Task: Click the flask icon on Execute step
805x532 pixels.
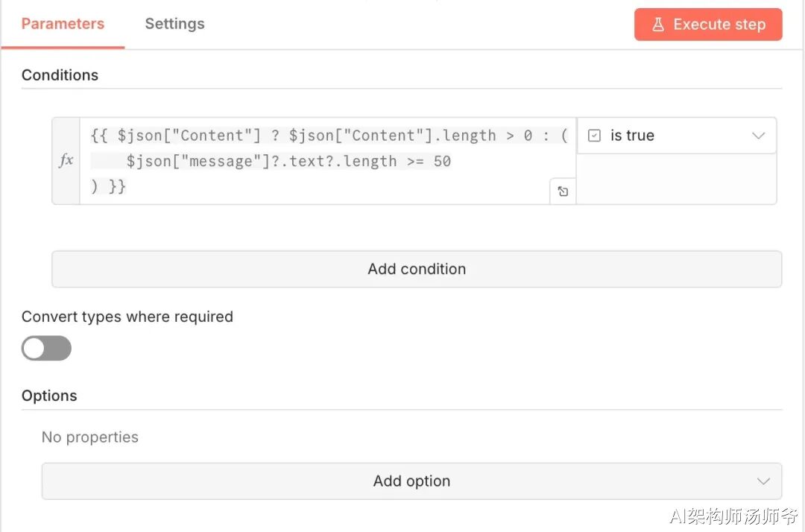Action: coord(658,25)
